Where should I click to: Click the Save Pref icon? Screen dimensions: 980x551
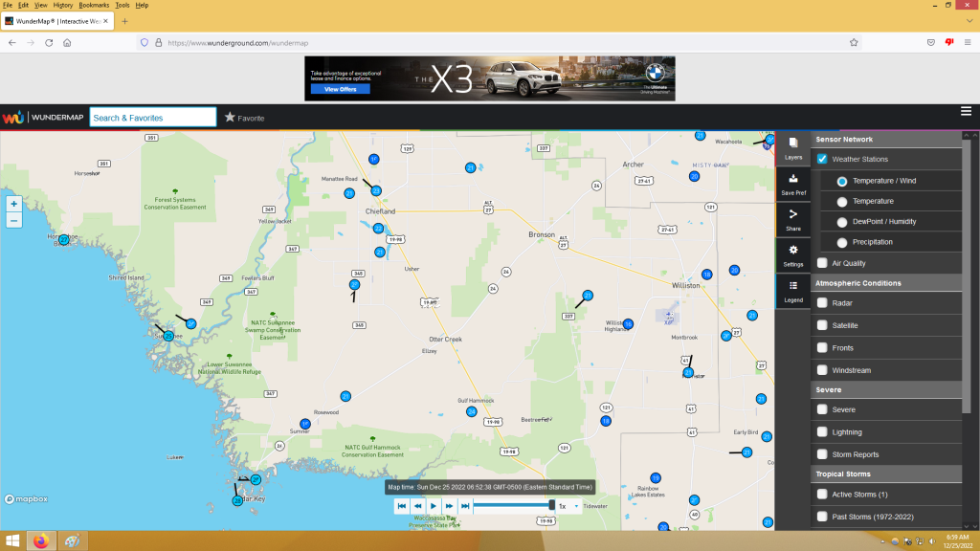pos(793,184)
